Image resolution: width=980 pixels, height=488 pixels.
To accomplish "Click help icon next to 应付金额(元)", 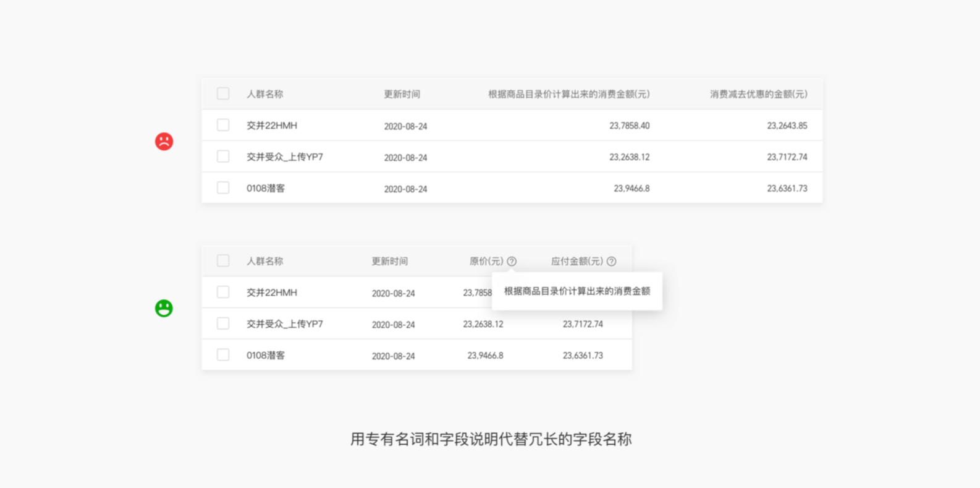I will point(611,262).
